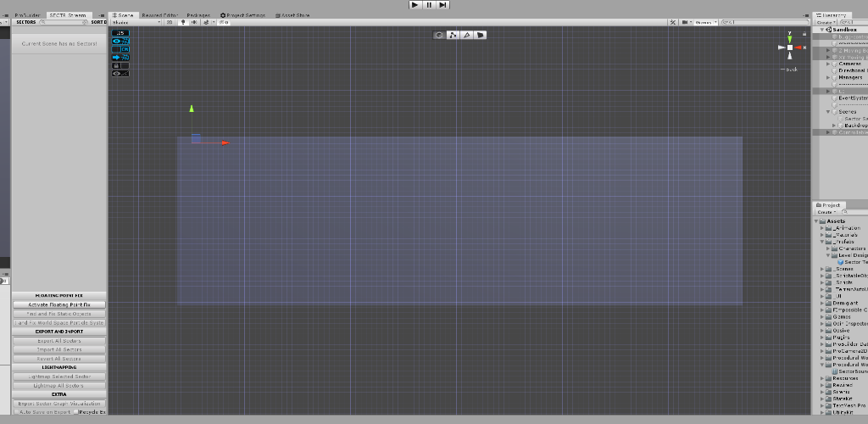Select the Hierarchy tab
The width and height of the screenshot is (868, 424).
click(832, 15)
